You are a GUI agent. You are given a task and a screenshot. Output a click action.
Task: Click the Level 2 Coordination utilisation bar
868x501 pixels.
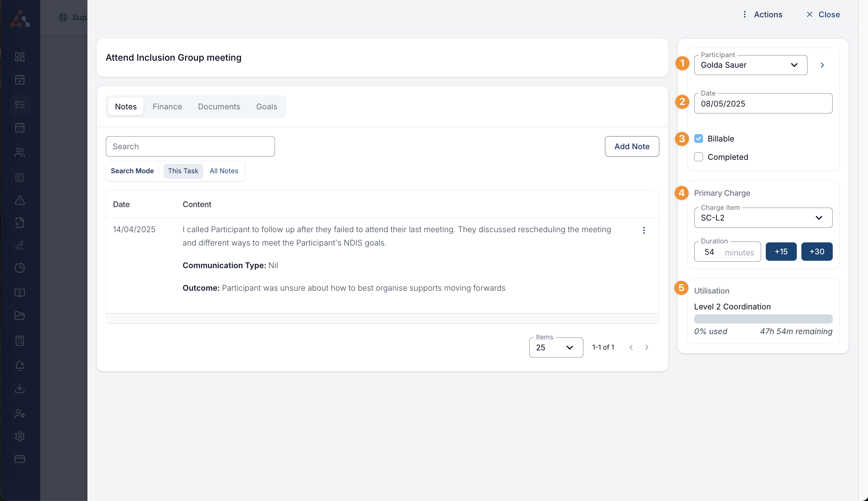coord(763,319)
